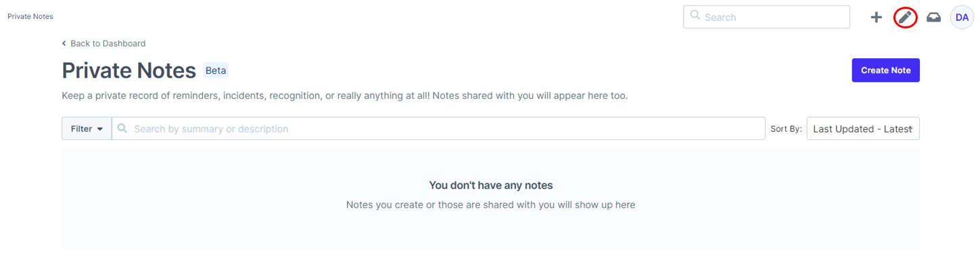
Task: Open the DA user avatar menu
Action: (x=962, y=18)
